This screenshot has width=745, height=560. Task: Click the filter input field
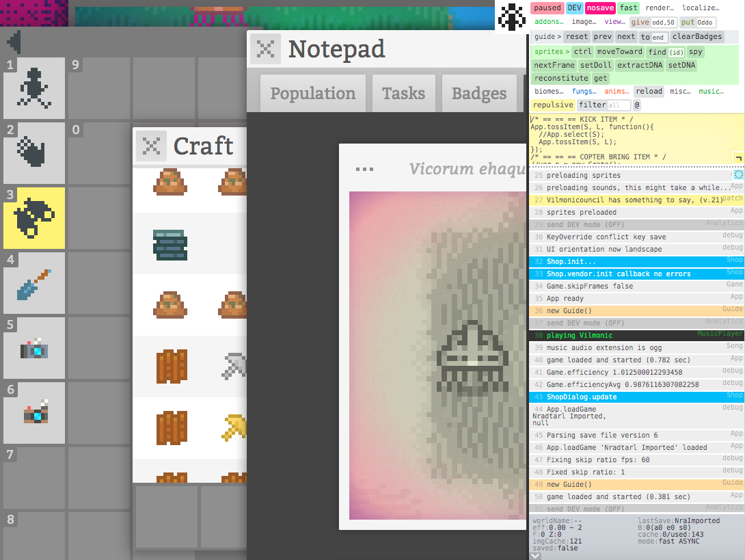click(x=619, y=105)
